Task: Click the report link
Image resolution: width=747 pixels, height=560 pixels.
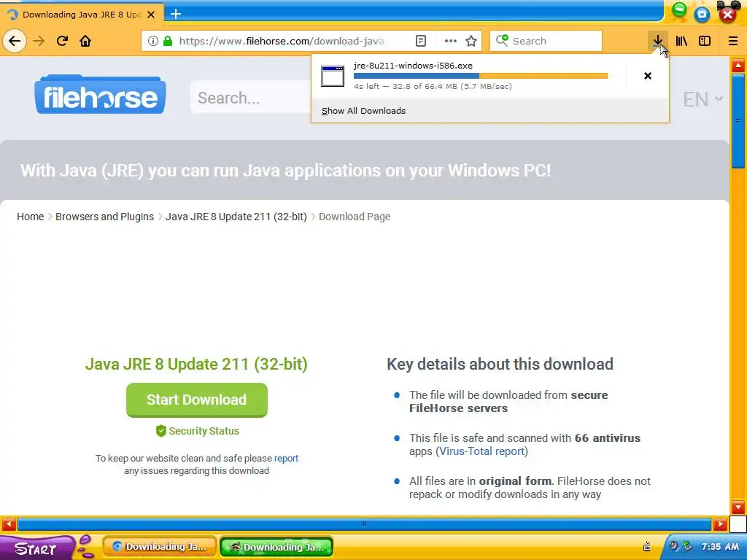Action: (286, 458)
